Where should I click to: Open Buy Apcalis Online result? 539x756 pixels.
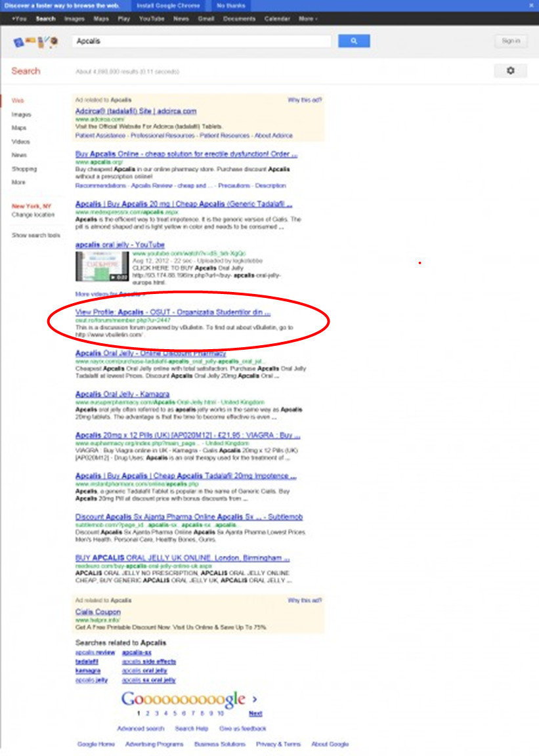coord(186,154)
